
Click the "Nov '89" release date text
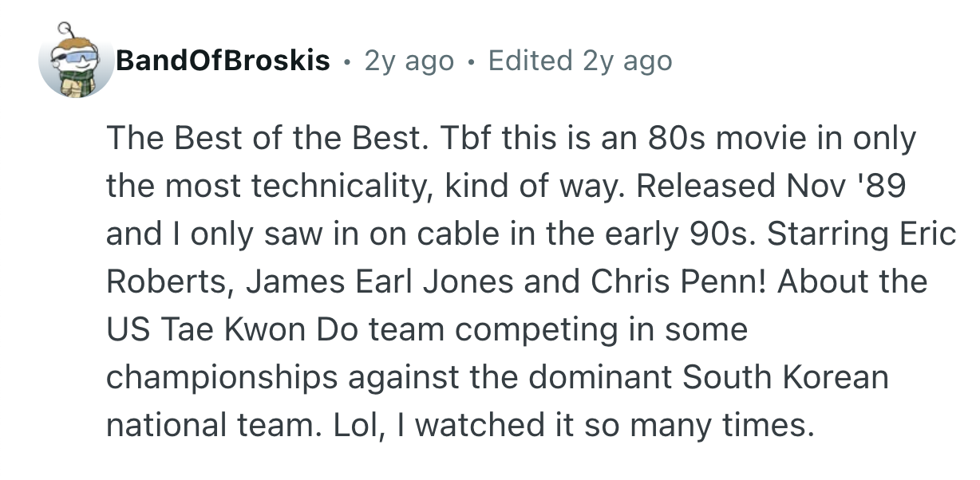point(848,188)
